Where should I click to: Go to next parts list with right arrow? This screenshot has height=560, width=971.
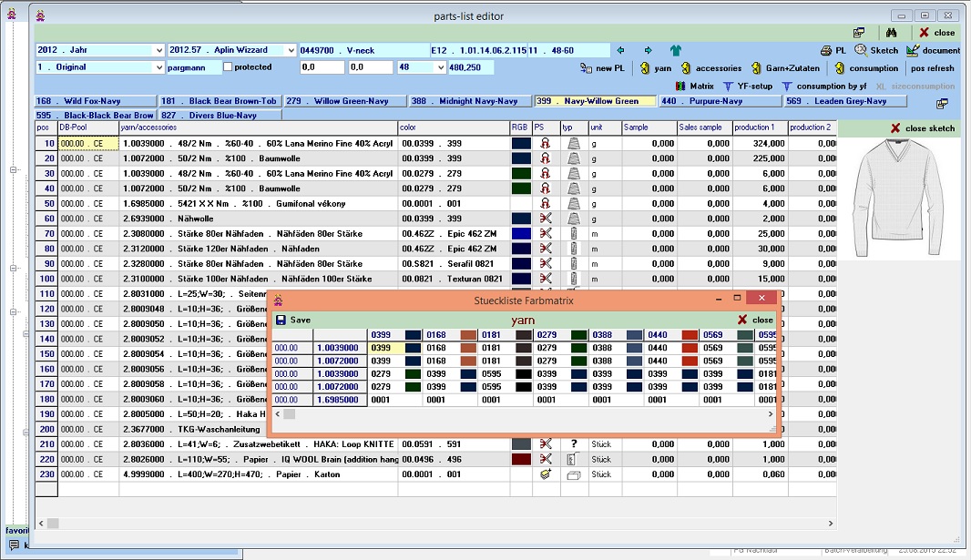tap(648, 50)
